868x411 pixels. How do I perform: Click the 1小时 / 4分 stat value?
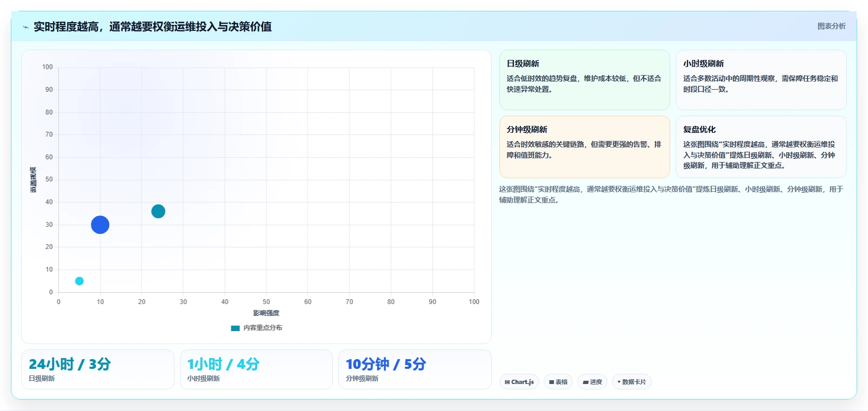(223, 364)
